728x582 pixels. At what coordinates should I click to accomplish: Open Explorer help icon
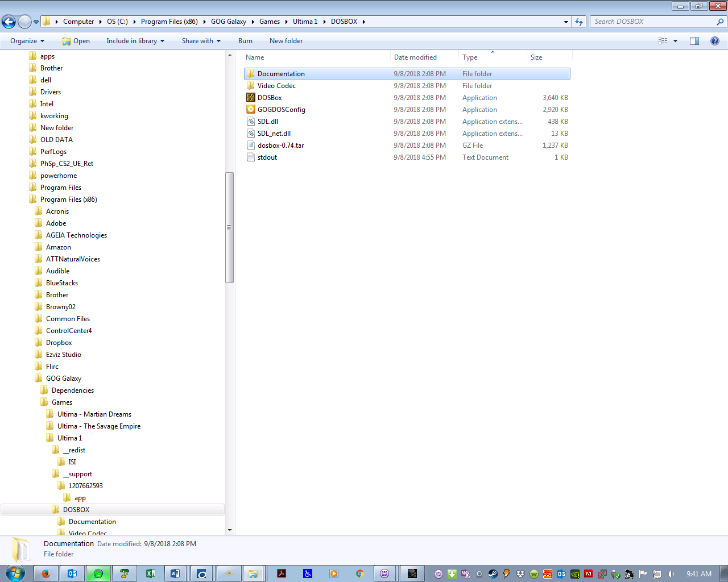(715, 41)
